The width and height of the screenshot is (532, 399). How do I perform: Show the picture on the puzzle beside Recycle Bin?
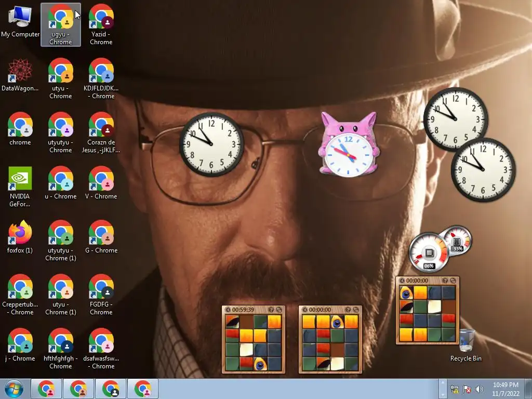pyautogui.click(x=445, y=281)
